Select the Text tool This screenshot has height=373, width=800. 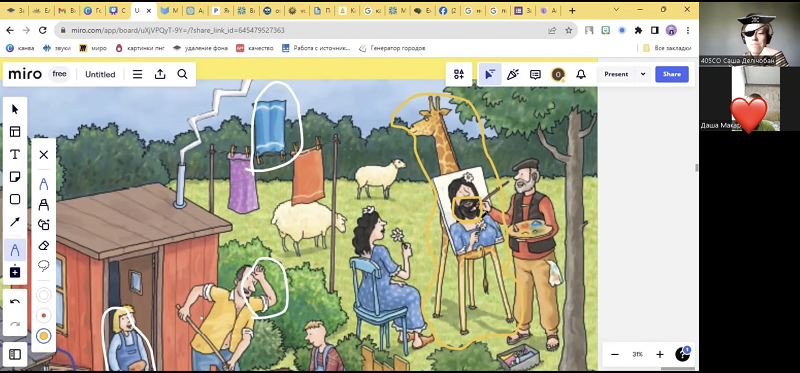click(15, 154)
